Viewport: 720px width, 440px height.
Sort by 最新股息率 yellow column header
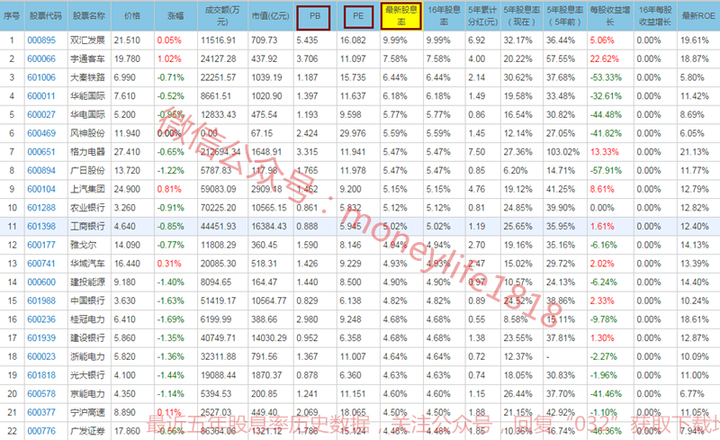point(401,17)
